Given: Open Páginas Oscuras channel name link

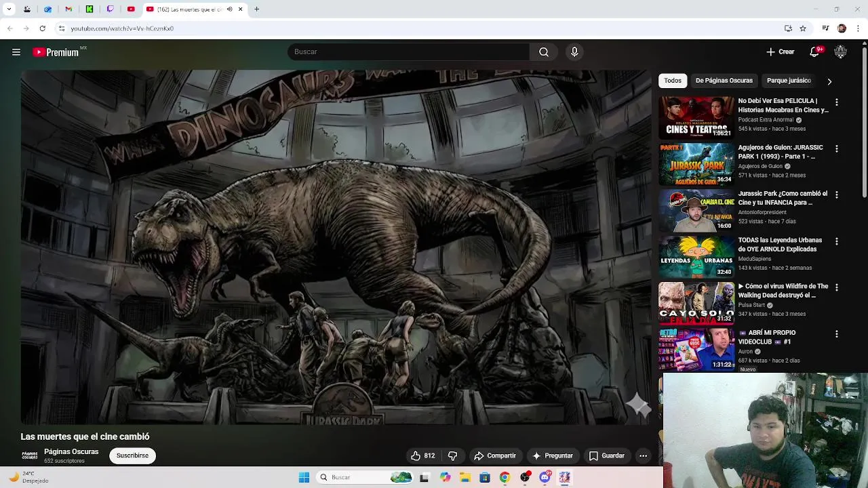Looking at the screenshot, I should tap(71, 452).
